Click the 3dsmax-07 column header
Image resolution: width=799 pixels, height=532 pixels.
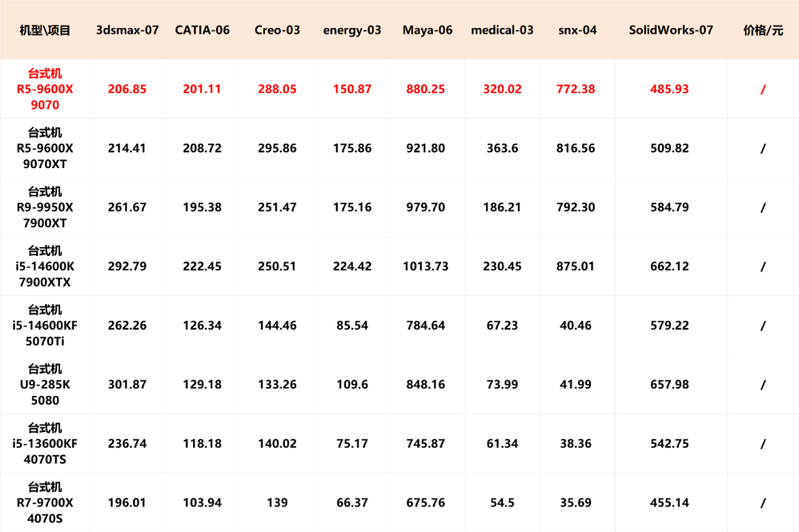(x=127, y=30)
